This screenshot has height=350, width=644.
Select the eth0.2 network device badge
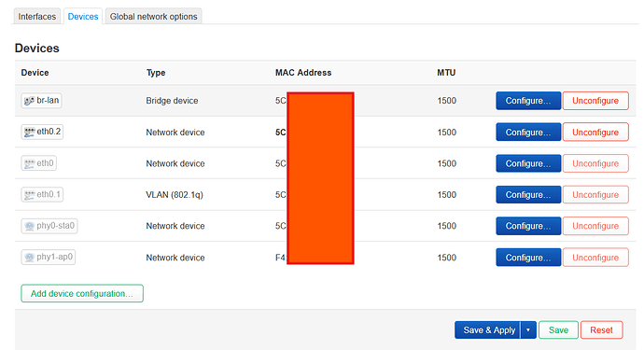[42, 132]
